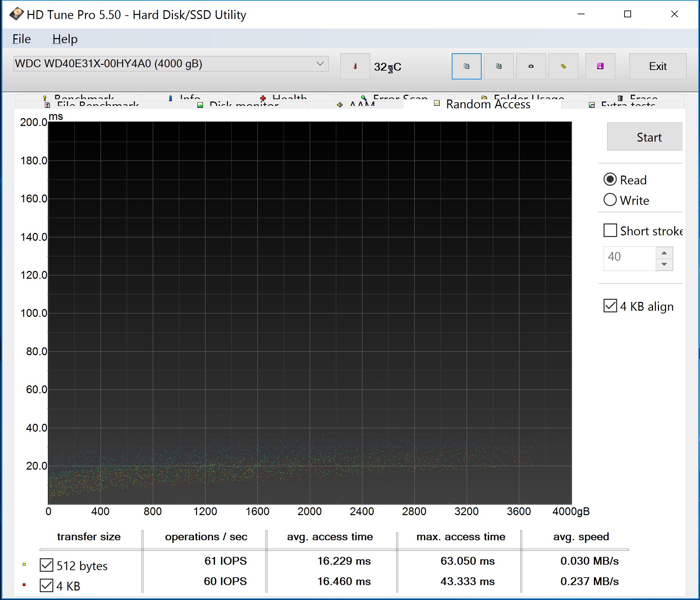This screenshot has width=700, height=600.
Task: Select the Read radio button
Action: point(610,180)
